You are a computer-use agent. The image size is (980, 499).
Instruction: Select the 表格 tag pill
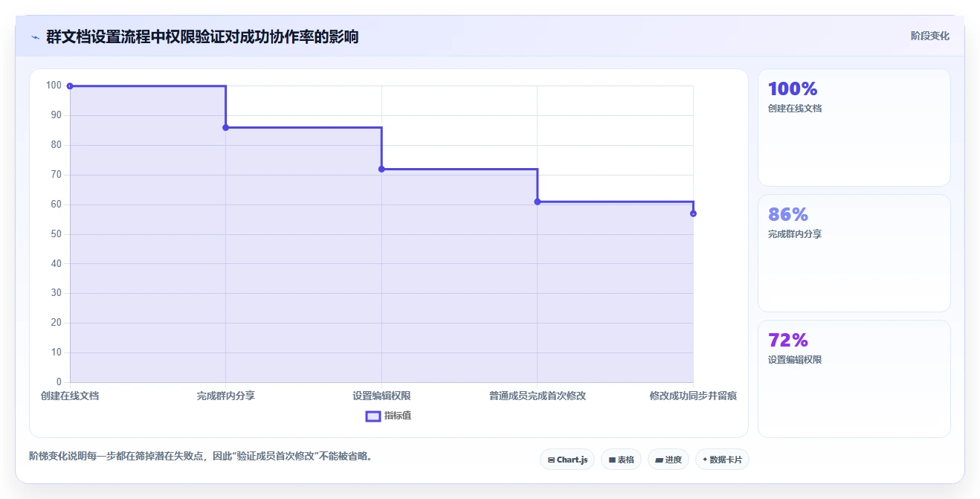[621, 460]
